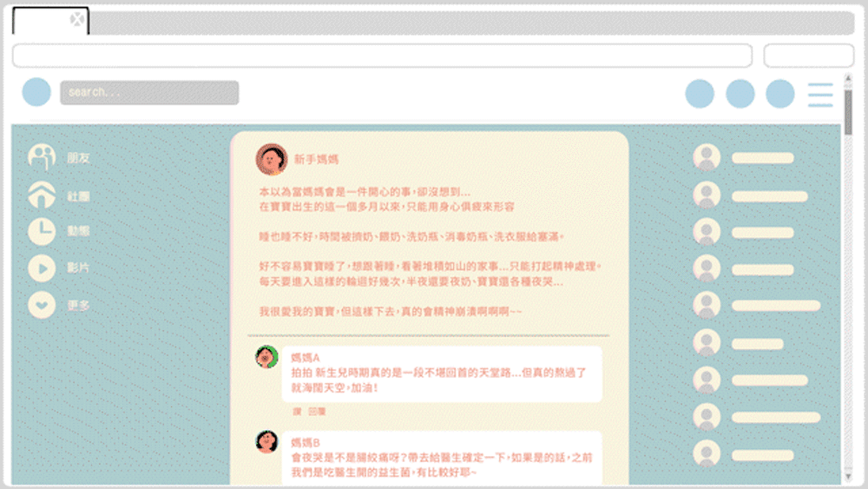
Task: Click the 朋友 text label in sidebar
Action: click(x=78, y=158)
